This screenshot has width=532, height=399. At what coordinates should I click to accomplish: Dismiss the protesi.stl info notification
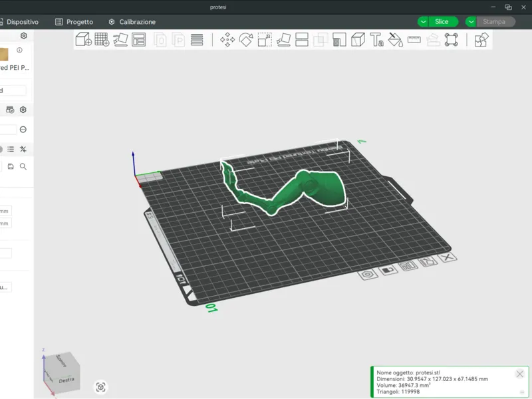pyautogui.click(x=519, y=374)
